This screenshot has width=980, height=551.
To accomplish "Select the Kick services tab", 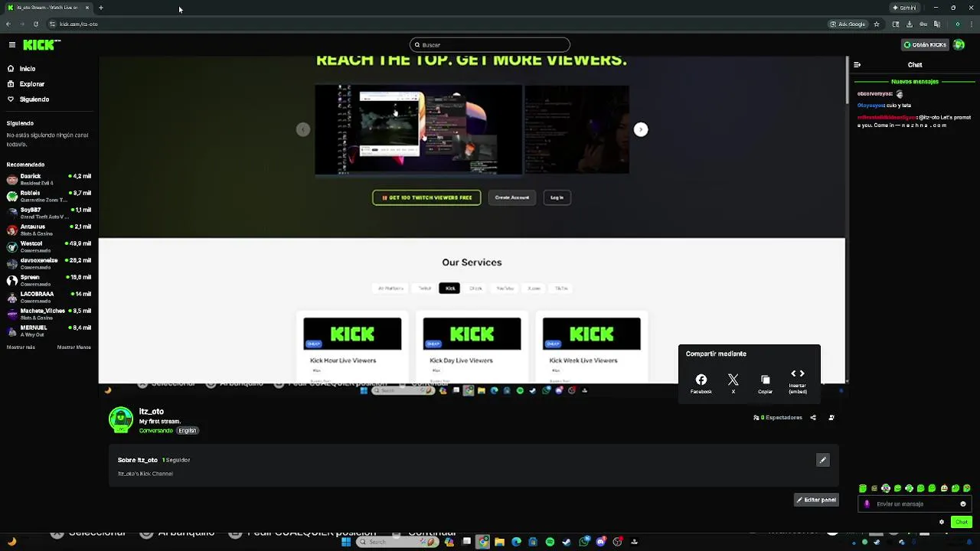I will click(449, 289).
